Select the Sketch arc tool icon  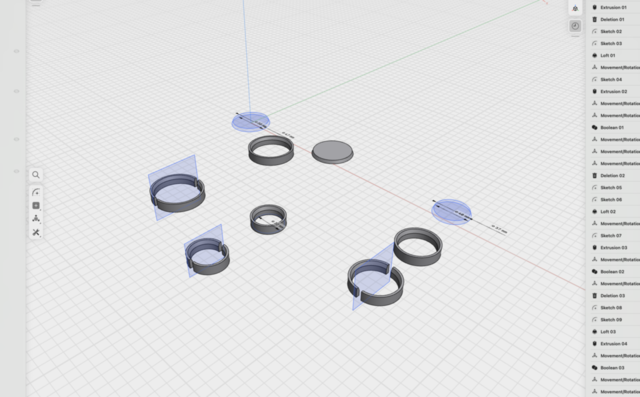coord(36,192)
